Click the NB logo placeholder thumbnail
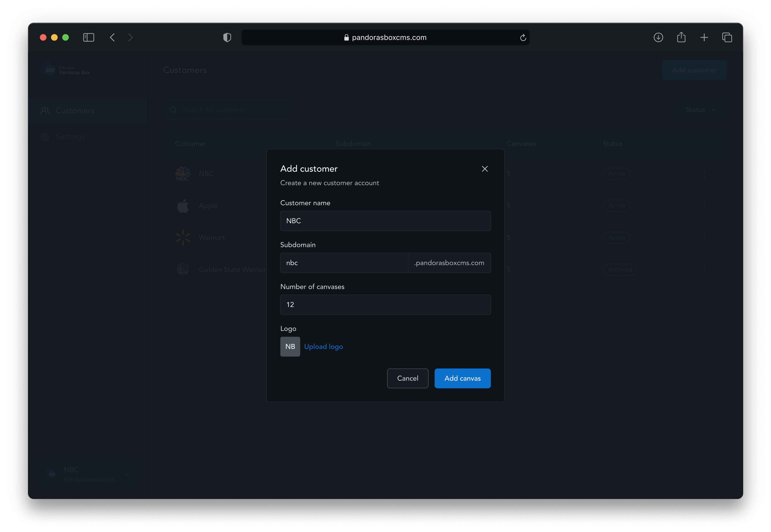The image size is (771, 532). coord(290,347)
